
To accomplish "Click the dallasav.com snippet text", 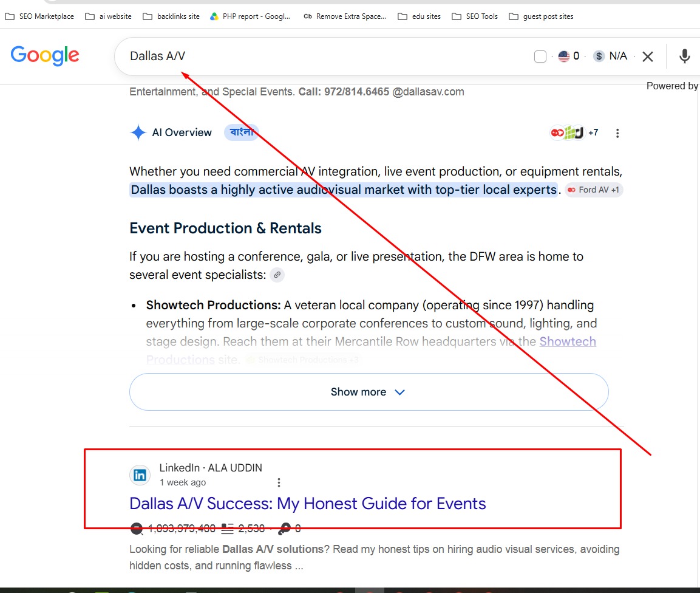I will point(297,92).
